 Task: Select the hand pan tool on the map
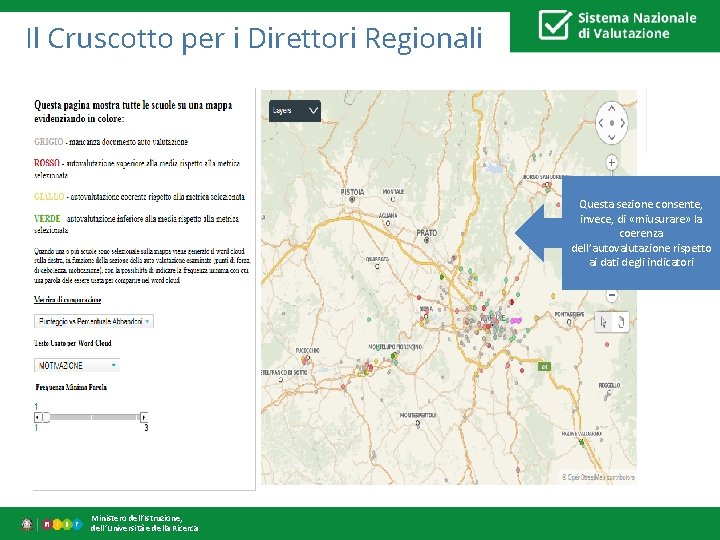tap(620, 322)
